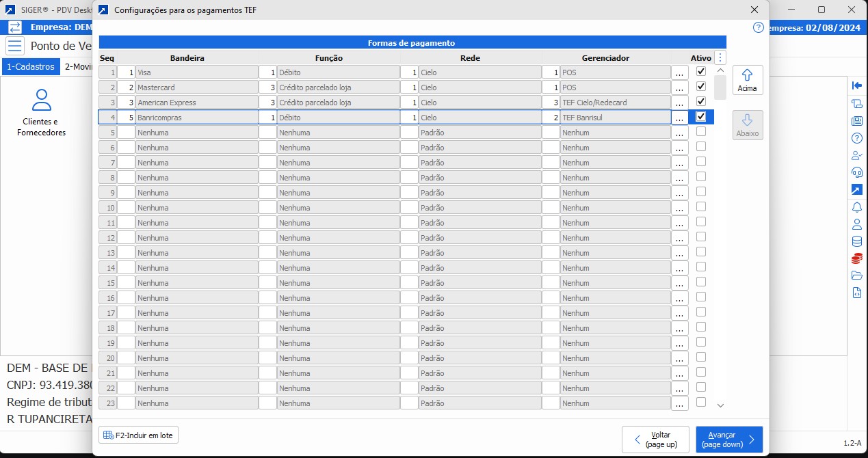Open the column options three-dot menu
The image size is (868, 458).
[720, 58]
